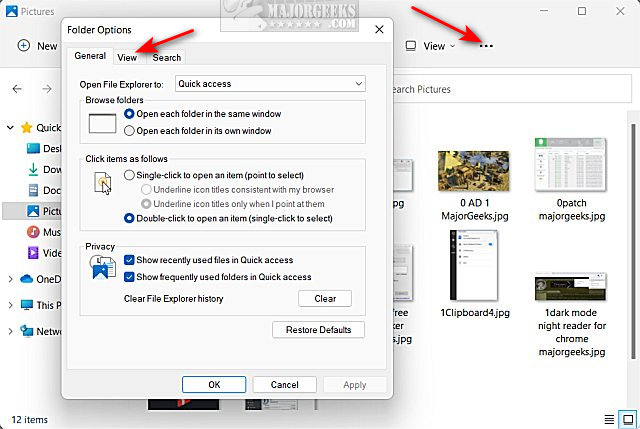Click the 12 items status text
Screen dimensions: 640x429
coord(29,420)
